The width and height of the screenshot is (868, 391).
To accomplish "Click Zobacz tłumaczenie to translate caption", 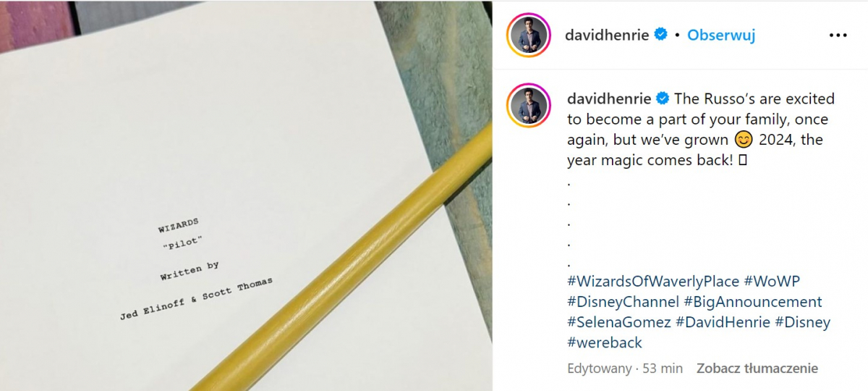I will (x=757, y=369).
